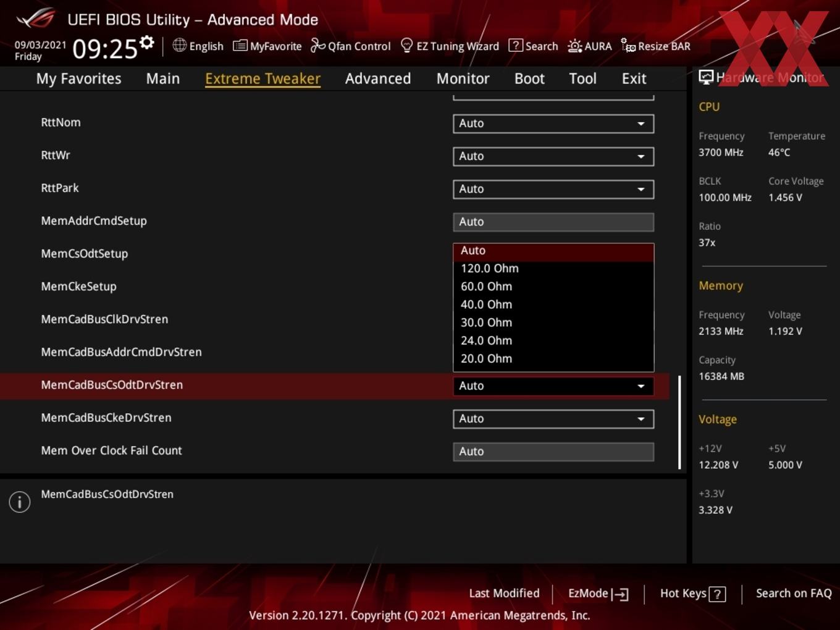Screen dimensions: 840x630
Task: Expand the RttNom dropdown
Action: [553, 124]
